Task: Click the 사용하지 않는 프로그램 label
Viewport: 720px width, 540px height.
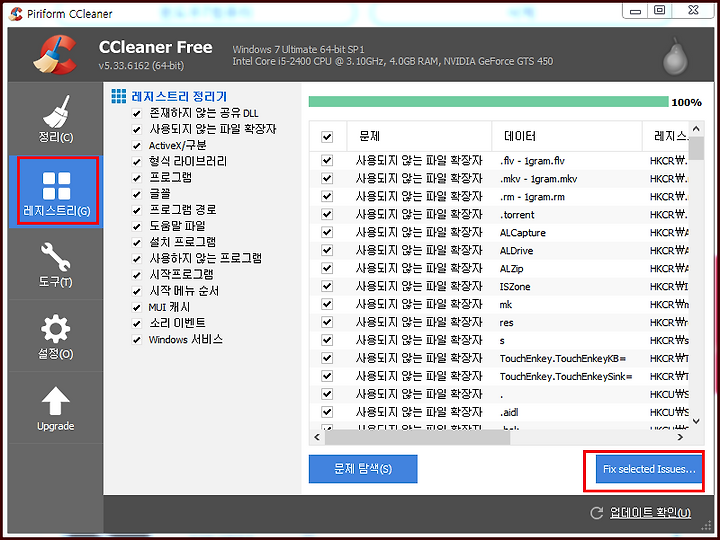Action: [205, 258]
